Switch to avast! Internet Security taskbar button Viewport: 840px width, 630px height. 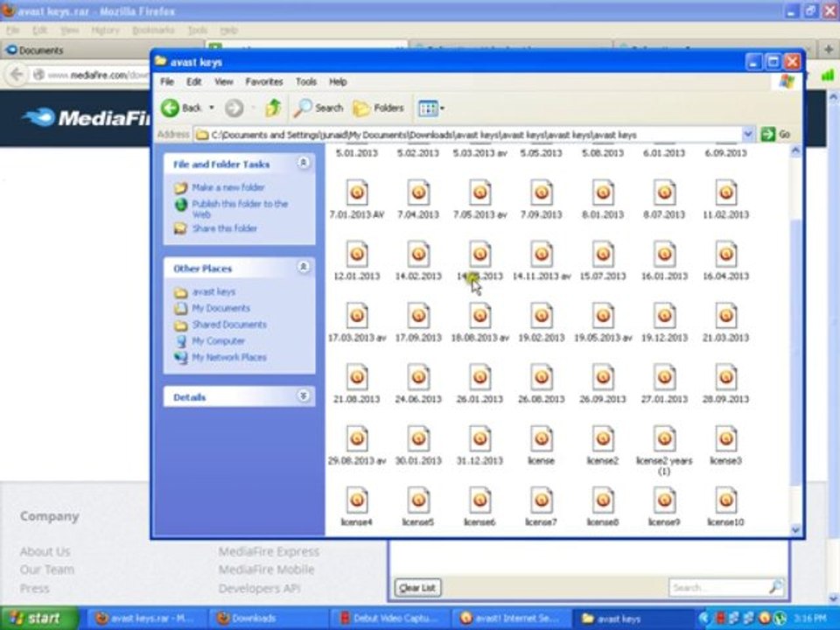(510, 619)
